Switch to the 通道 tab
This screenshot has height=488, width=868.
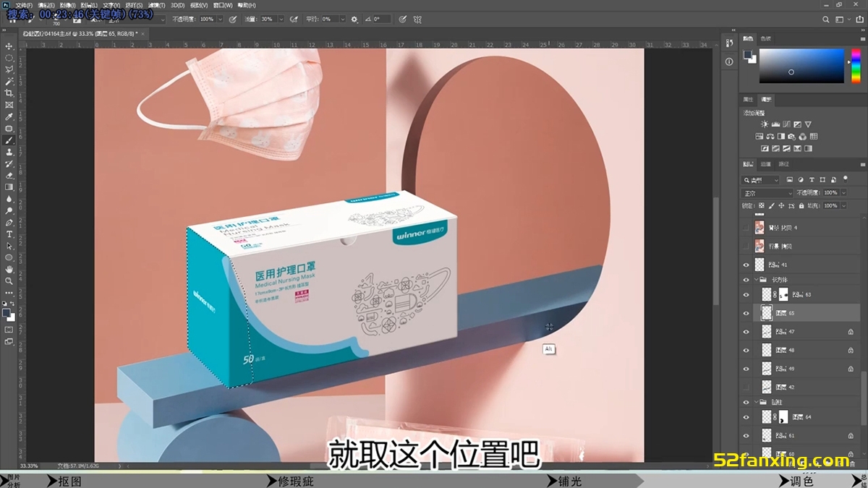pos(765,164)
